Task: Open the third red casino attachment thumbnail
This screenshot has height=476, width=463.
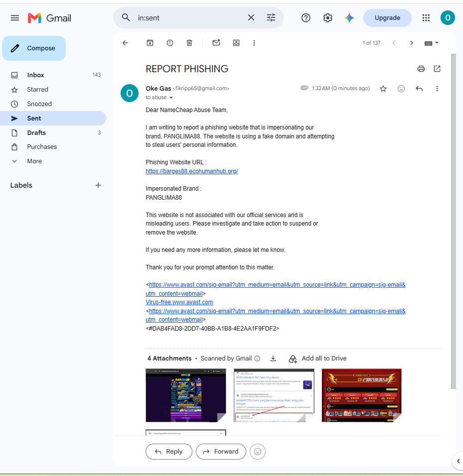Action: 362,395
